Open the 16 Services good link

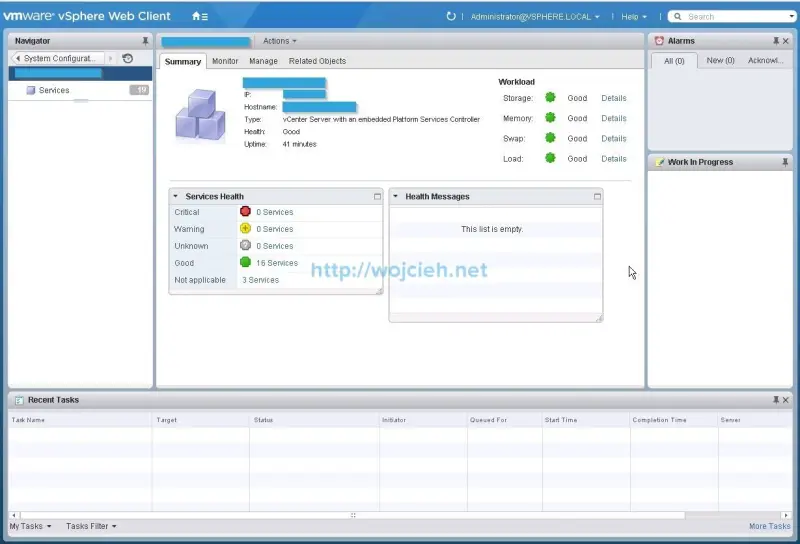(277, 263)
